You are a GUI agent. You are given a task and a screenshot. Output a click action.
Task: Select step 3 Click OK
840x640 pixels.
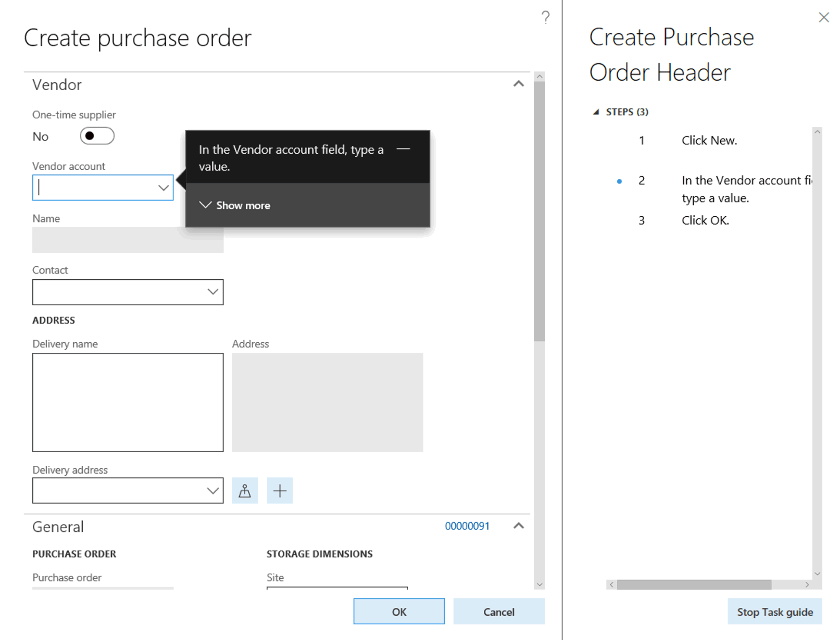point(705,220)
